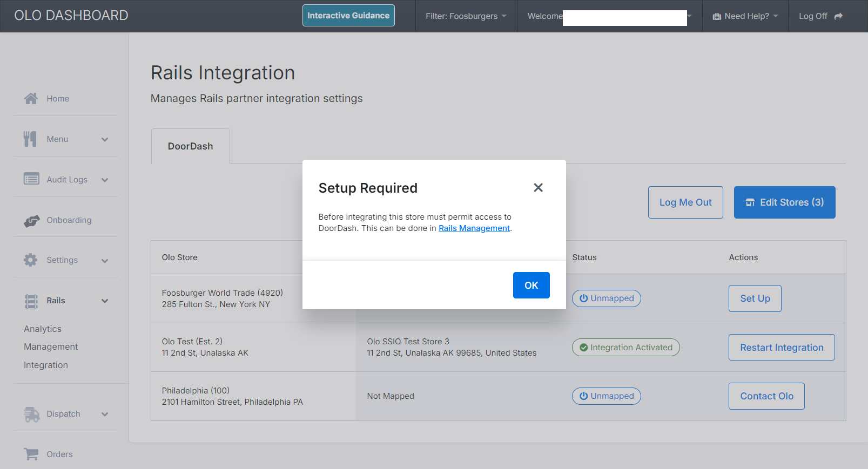868x469 pixels.
Task: Expand the Settings sidebar chevron
Action: click(x=105, y=261)
